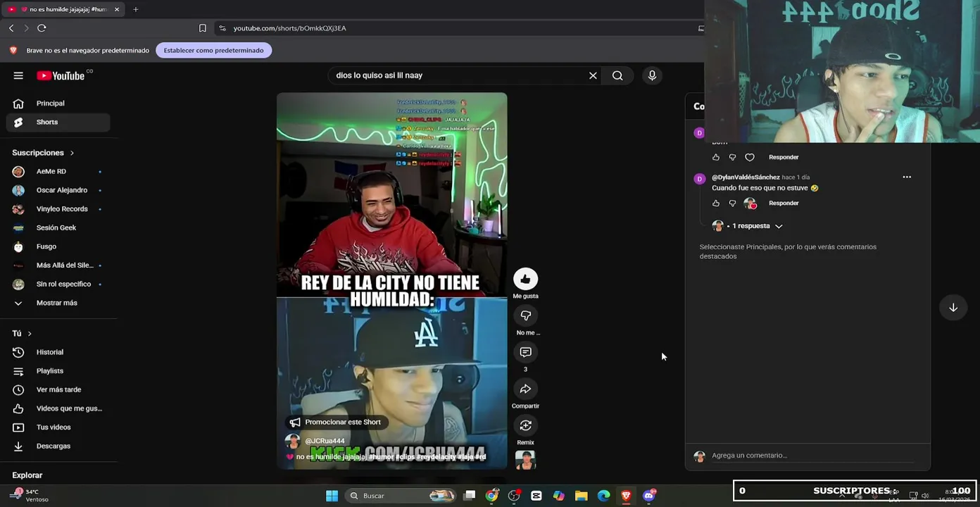Image resolution: width=980 pixels, height=507 pixels.
Task: Dislike DylanValdésSánchez's comment
Action: (x=732, y=203)
